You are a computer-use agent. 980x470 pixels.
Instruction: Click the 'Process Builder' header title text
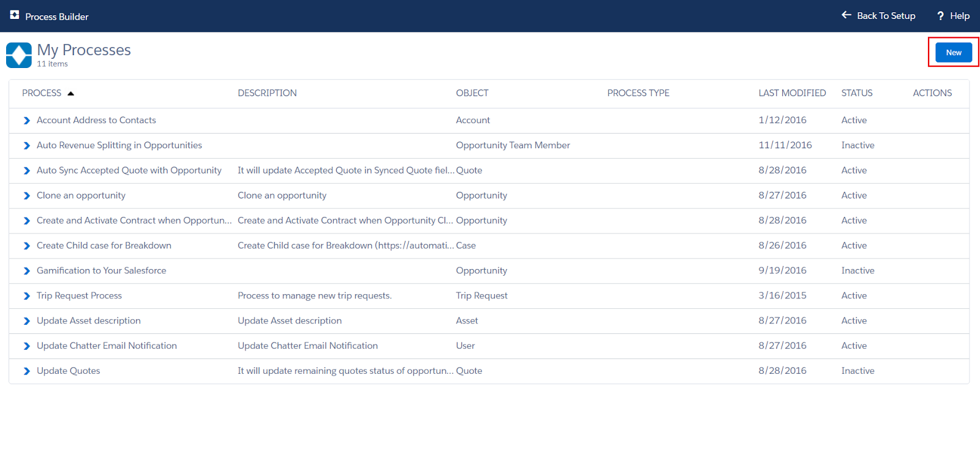tap(57, 17)
